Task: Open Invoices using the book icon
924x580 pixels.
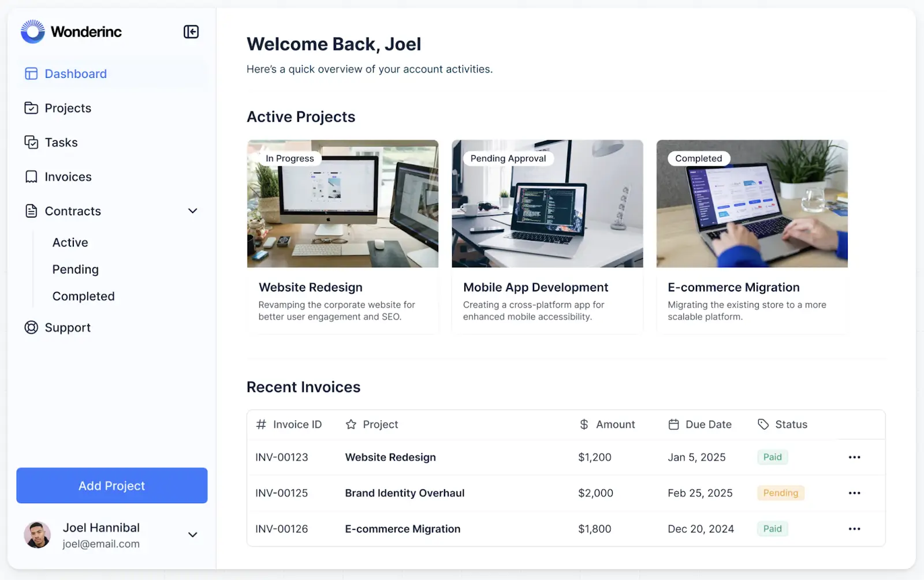Action: tap(31, 177)
